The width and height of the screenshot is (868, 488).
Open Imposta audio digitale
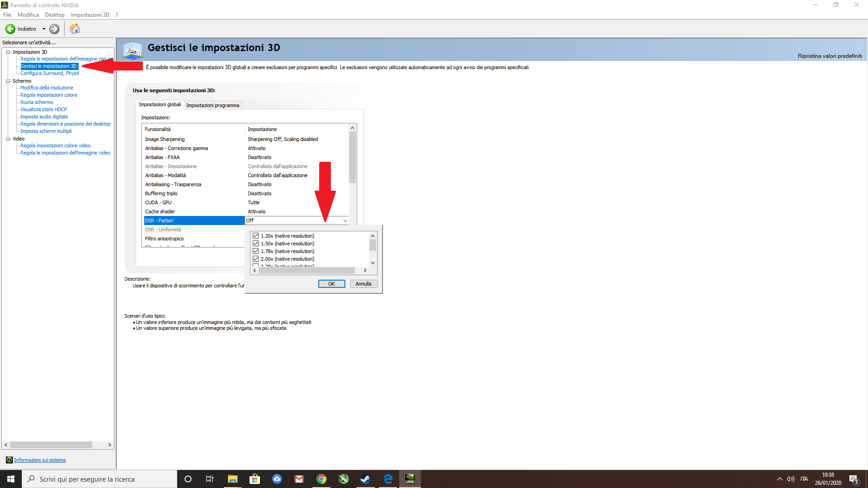click(x=44, y=117)
